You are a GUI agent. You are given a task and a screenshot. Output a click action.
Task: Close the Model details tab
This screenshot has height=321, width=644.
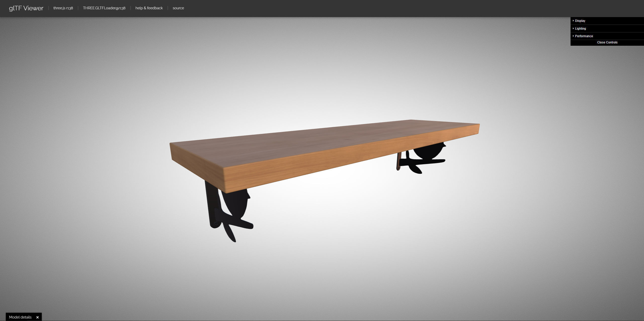coord(37,317)
